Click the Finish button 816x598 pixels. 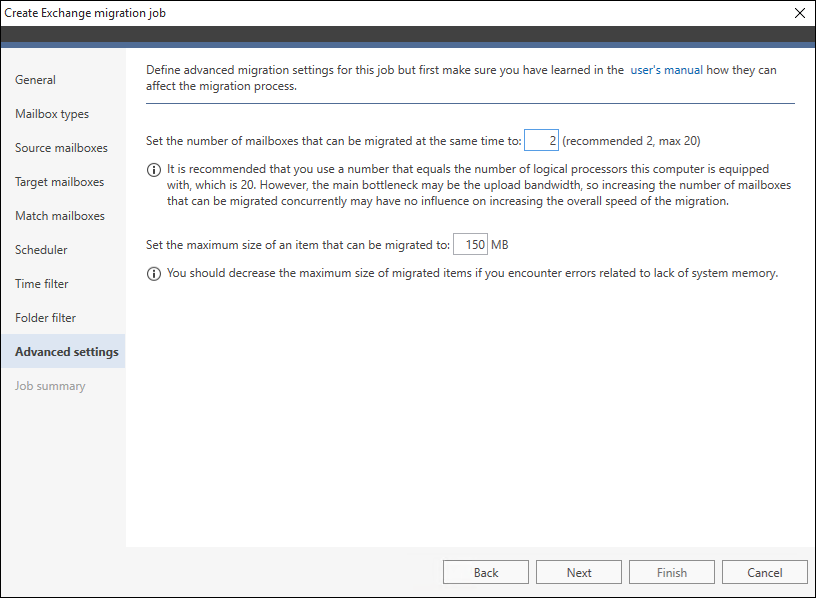pos(671,572)
